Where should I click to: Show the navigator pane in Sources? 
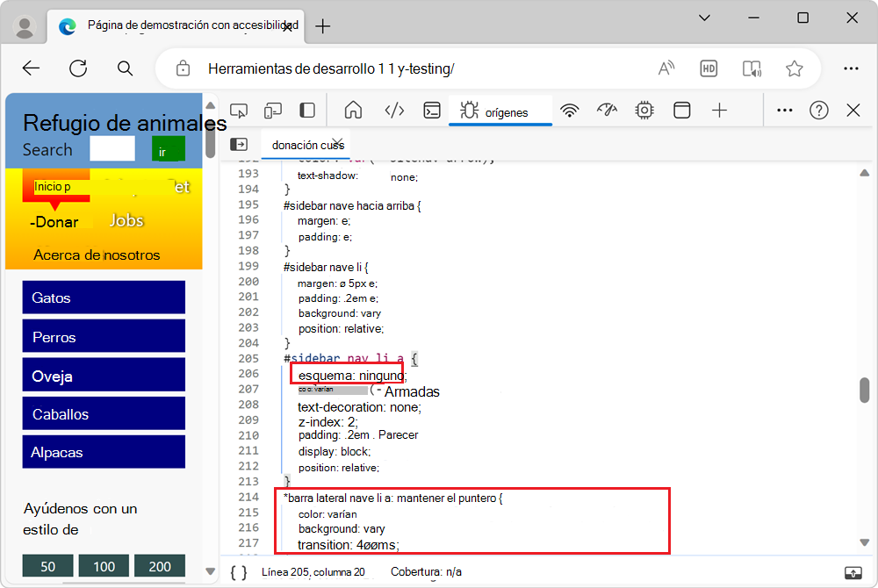pyautogui.click(x=238, y=145)
